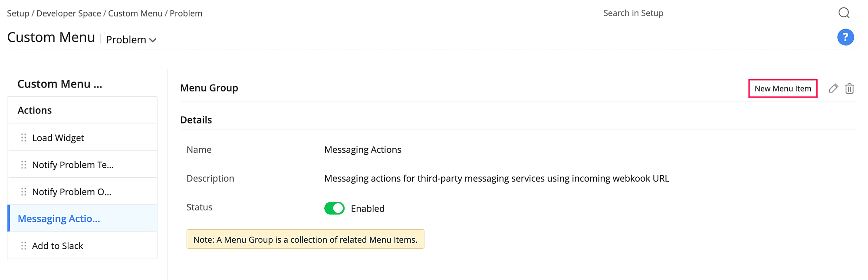Click the New Menu Item button

(x=783, y=88)
